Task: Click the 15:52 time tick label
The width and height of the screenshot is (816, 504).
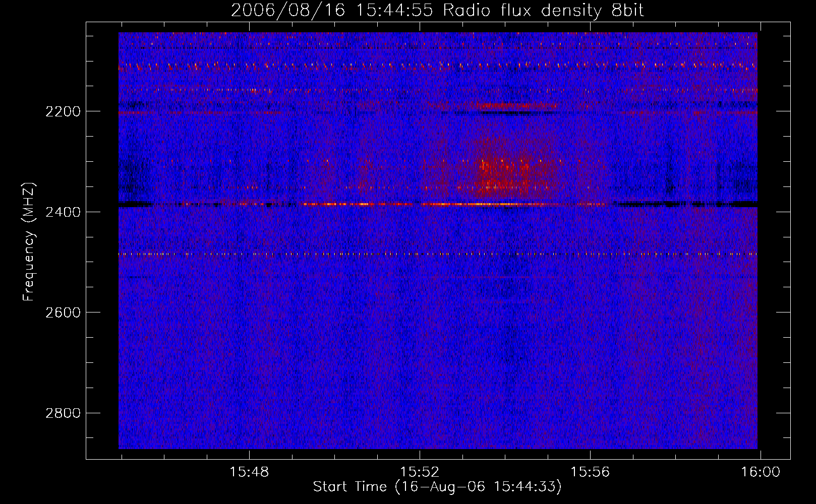Action: click(420, 472)
